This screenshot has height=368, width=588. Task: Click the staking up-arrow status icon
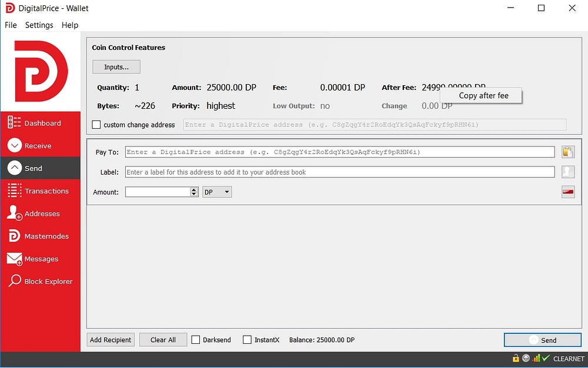pos(526,358)
